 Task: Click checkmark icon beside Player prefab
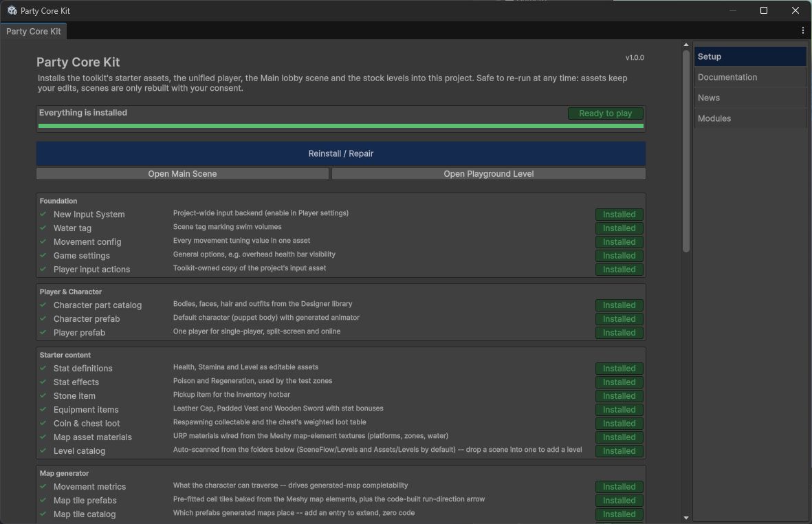(x=43, y=332)
